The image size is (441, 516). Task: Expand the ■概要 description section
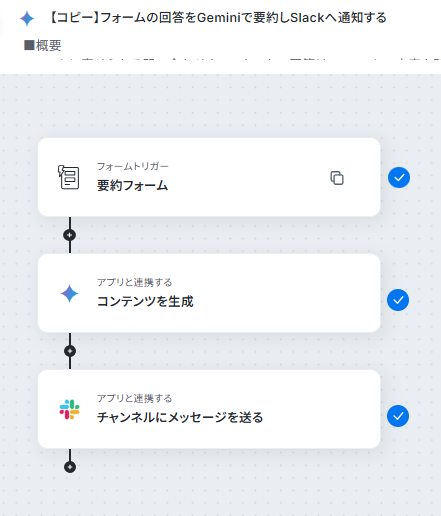(x=43, y=45)
